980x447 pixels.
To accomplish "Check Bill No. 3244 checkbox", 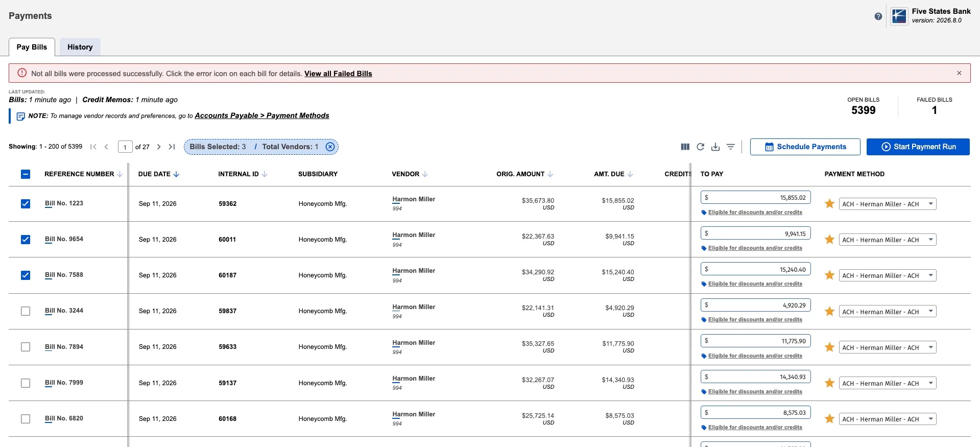I will point(26,311).
